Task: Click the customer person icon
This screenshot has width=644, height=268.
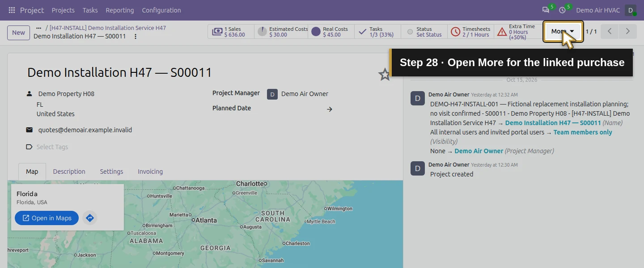Action: [30, 94]
